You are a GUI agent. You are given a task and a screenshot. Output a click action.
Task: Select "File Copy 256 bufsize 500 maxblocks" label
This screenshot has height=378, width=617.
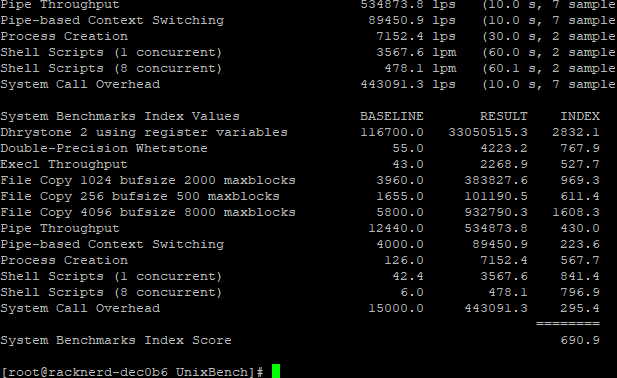coord(140,196)
